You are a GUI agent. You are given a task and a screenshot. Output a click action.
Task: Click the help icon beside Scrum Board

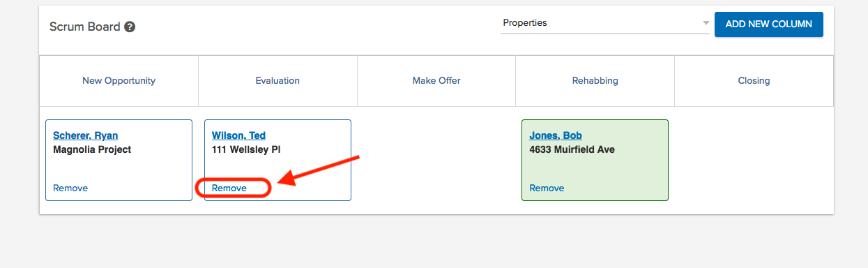click(x=130, y=27)
